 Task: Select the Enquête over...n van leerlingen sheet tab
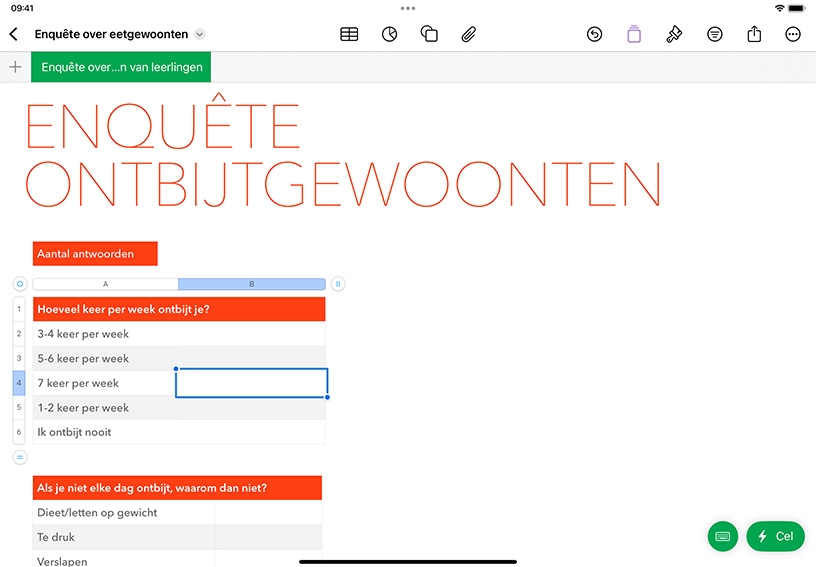pyautogui.click(x=121, y=67)
